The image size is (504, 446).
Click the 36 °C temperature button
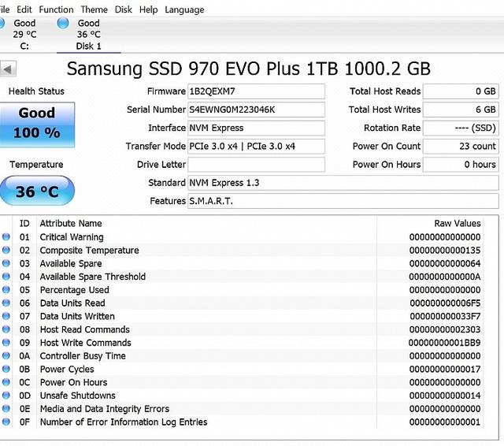(x=37, y=191)
